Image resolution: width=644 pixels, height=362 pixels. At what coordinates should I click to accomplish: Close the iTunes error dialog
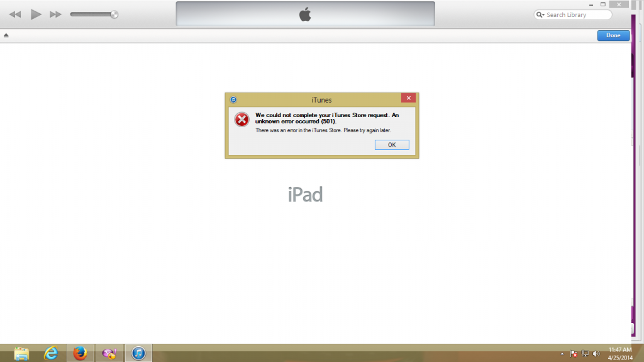(408, 99)
